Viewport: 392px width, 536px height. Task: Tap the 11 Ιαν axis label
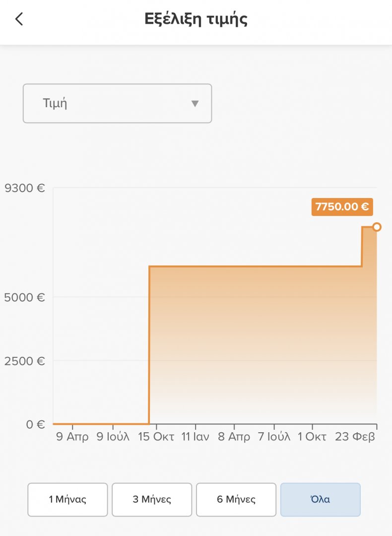195,437
